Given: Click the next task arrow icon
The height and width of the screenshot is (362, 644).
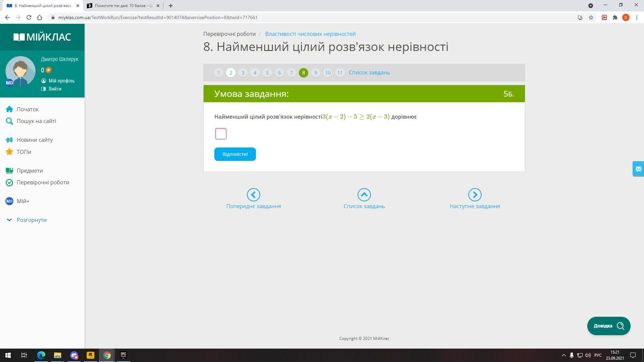Looking at the screenshot, I should pyautogui.click(x=475, y=195).
